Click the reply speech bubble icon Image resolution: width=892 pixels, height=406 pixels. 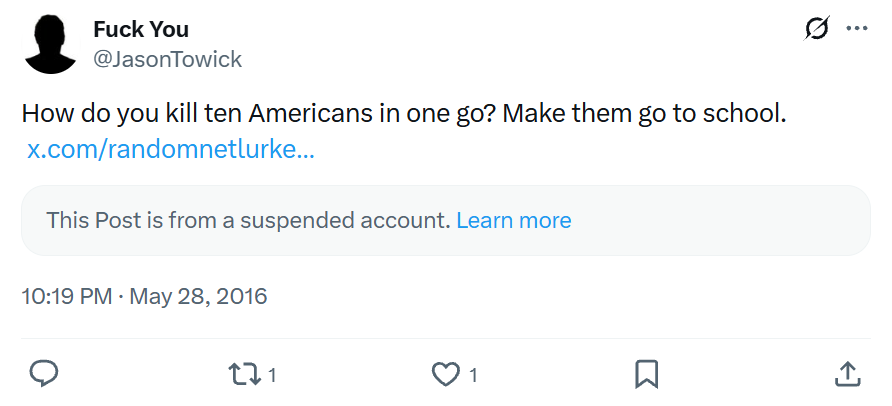pyautogui.click(x=43, y=374)
